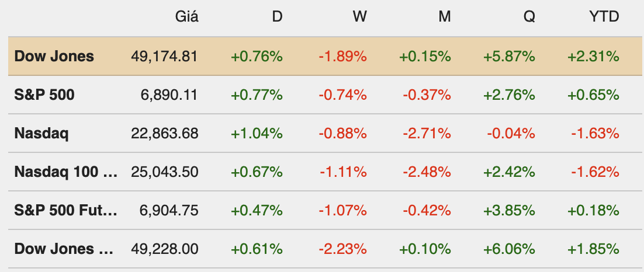Open the S&P 500 index row
The image size is (644, 272).
click(44, 95)
